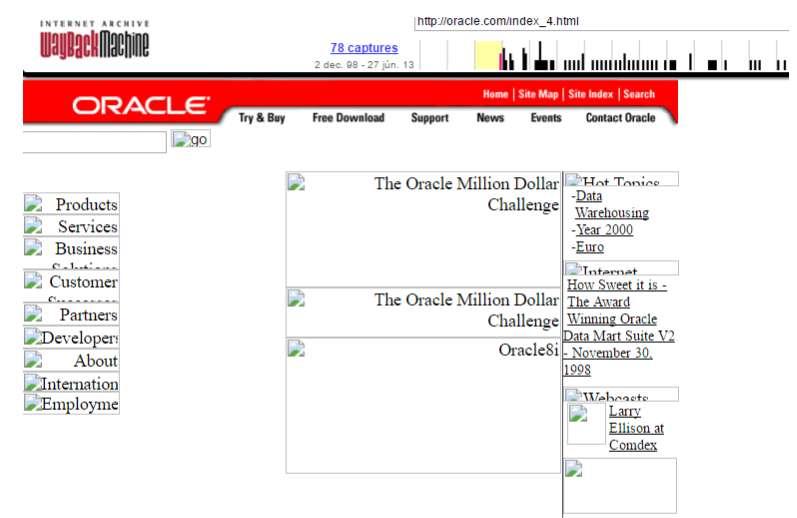797x518 pixels.
Task: Open the Business Solutions sidebar image link
Action: pyautogui.click(x=71, y=253)
